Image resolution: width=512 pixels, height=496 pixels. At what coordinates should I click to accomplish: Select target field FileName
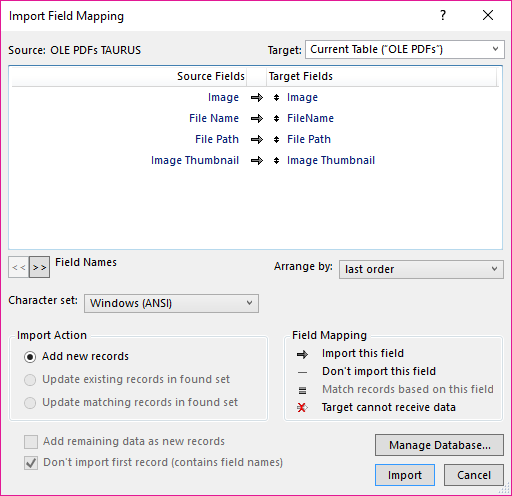[x=310, y=118]
